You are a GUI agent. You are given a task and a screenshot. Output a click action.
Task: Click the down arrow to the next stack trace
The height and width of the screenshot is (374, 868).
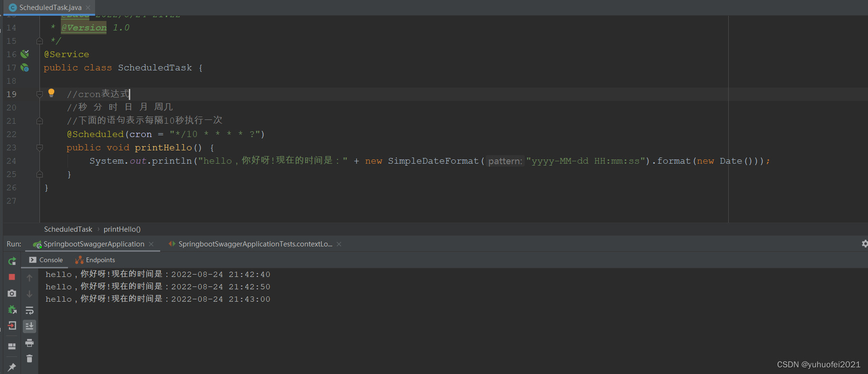click(x=29, y=294)
